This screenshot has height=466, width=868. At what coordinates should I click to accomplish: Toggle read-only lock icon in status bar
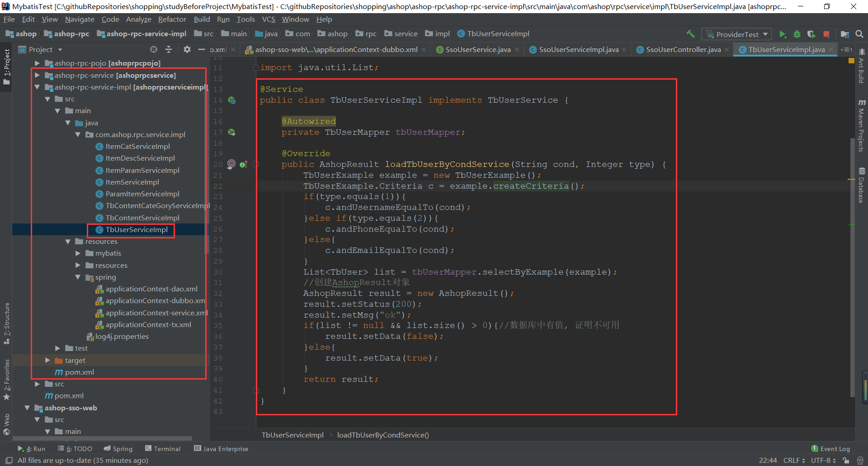[x=846, y=460]
